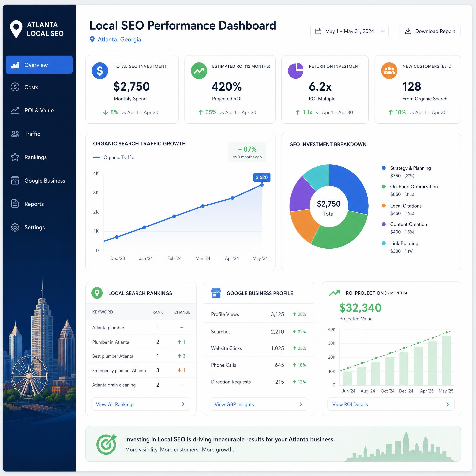Click the Settings gear icon

click(x=15, y=227)
